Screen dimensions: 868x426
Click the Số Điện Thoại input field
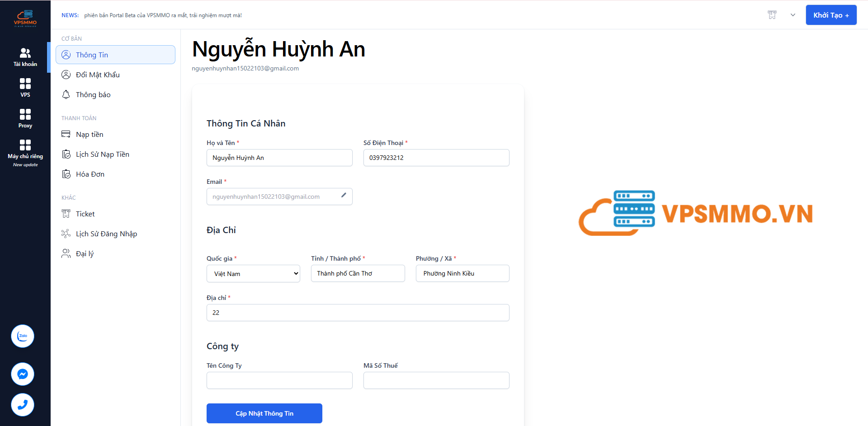[436, 158]
